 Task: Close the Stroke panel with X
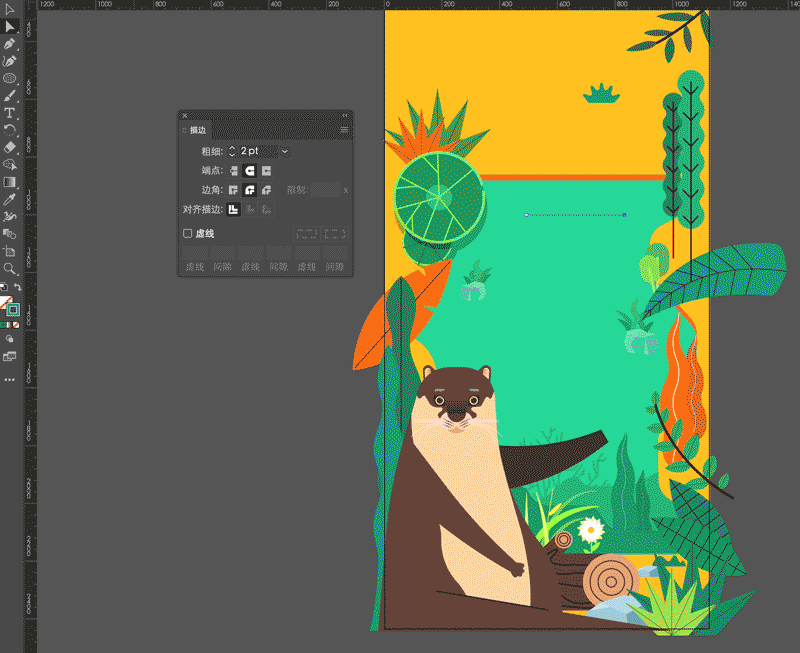185,116
